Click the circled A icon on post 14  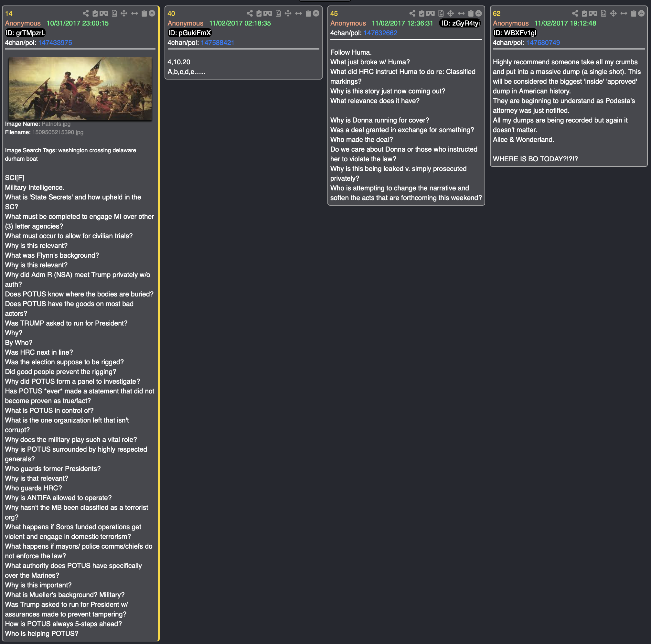point(152,14)
